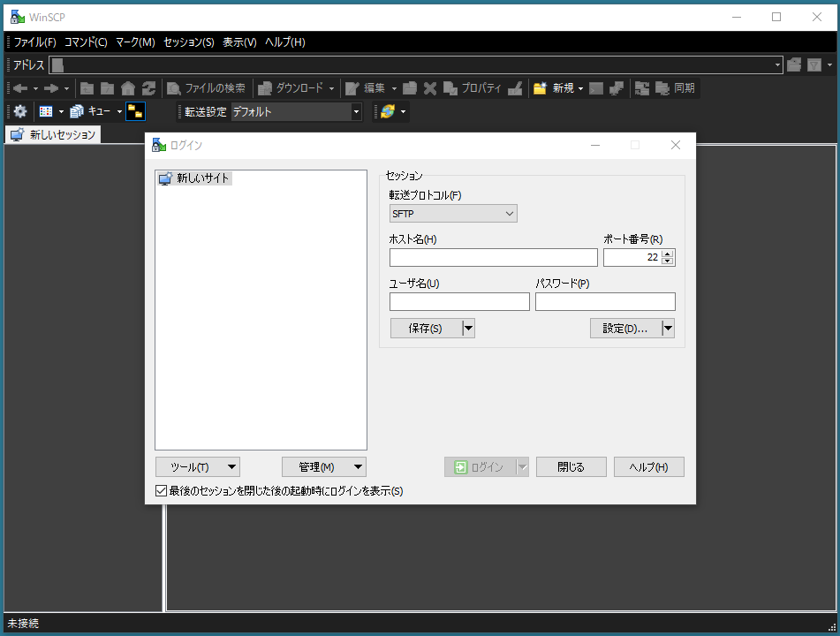
Task: Go to the home directory icon
Action: (128, 88)
